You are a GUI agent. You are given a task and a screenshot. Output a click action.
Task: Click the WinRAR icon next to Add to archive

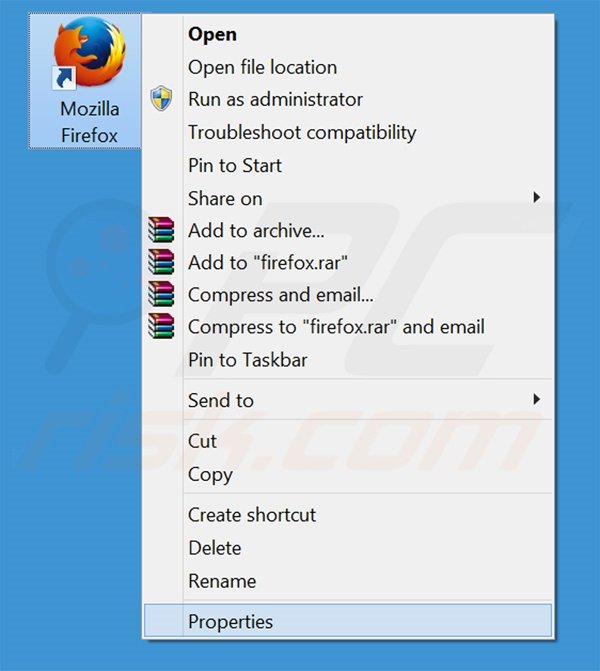click(161, 231)
